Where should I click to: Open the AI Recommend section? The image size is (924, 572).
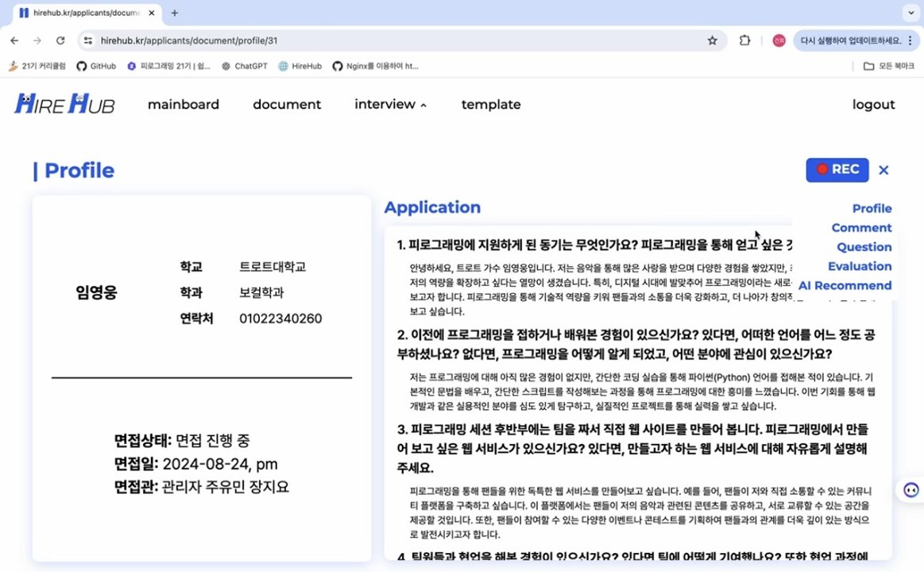point(845,285)
